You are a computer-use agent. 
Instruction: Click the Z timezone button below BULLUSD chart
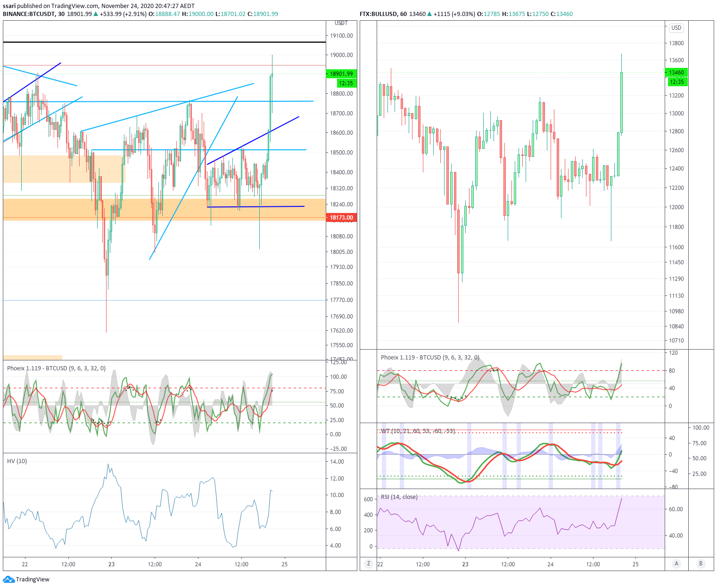click(368, 563)
